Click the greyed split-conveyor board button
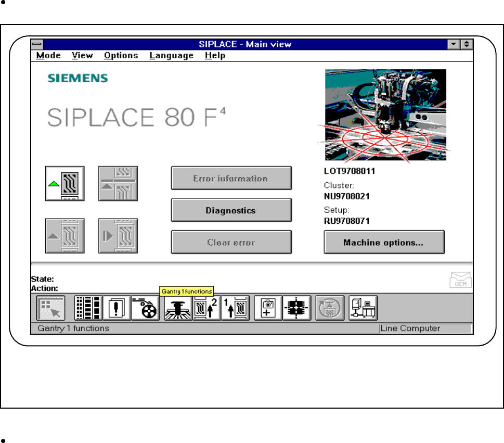 coord(118,183)
